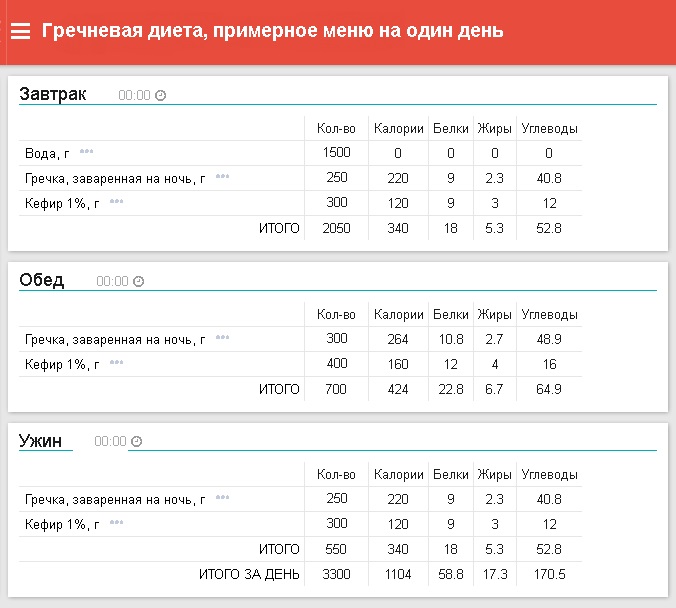This screenshot has height=608, width=676.
Task: Set the Ужин meal time 00:00
Action: [x=110, y=442]
